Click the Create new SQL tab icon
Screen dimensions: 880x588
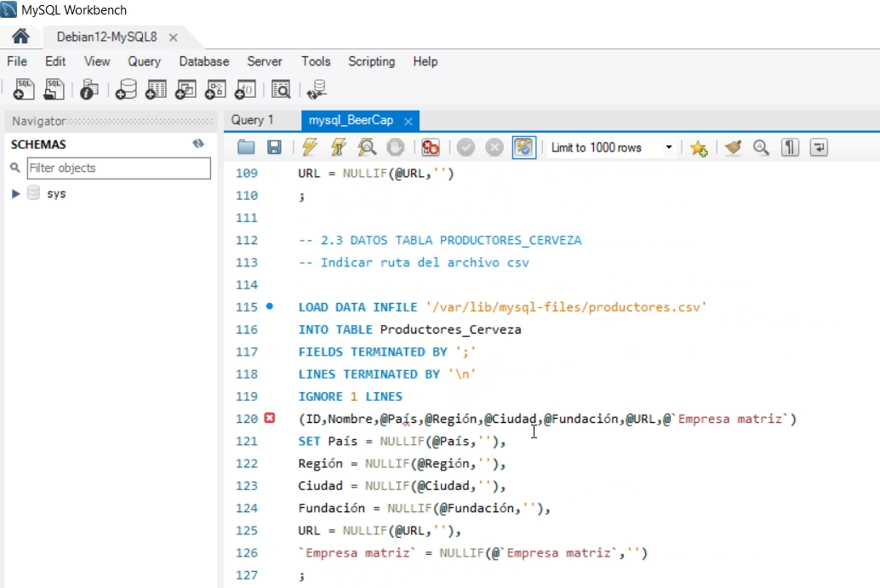pos(24,88)
